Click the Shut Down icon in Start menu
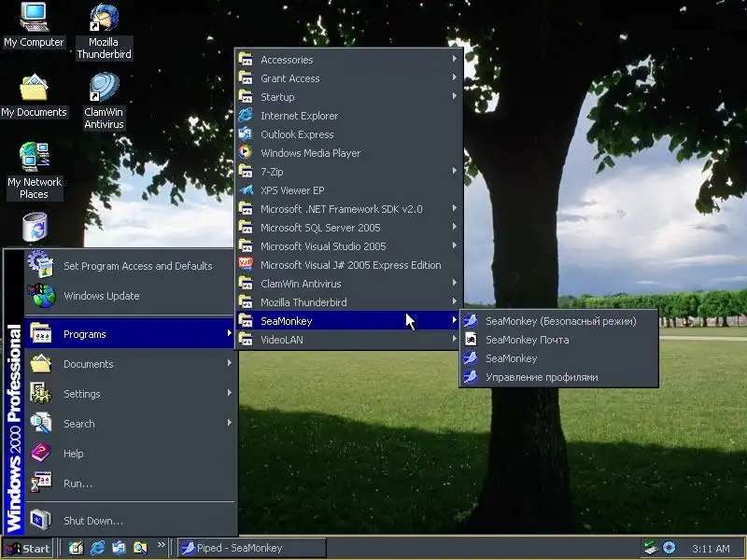747x560 pixels. [x=41, y=520]
